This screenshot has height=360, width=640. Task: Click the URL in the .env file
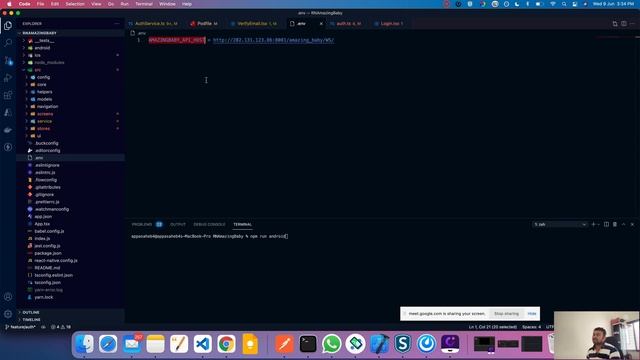point(273,40)
